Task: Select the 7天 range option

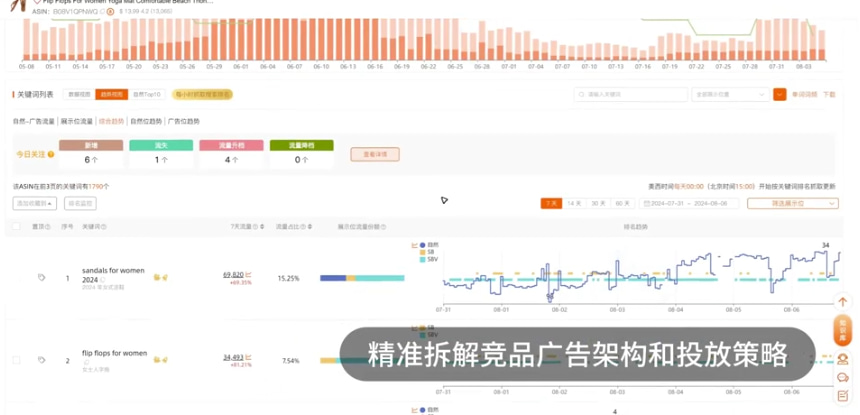Action: 551,203
